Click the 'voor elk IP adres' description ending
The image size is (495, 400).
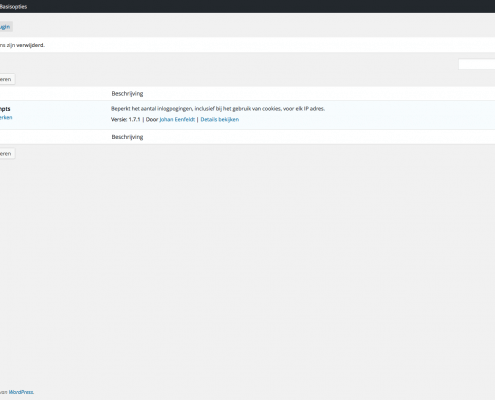[304, 109]
